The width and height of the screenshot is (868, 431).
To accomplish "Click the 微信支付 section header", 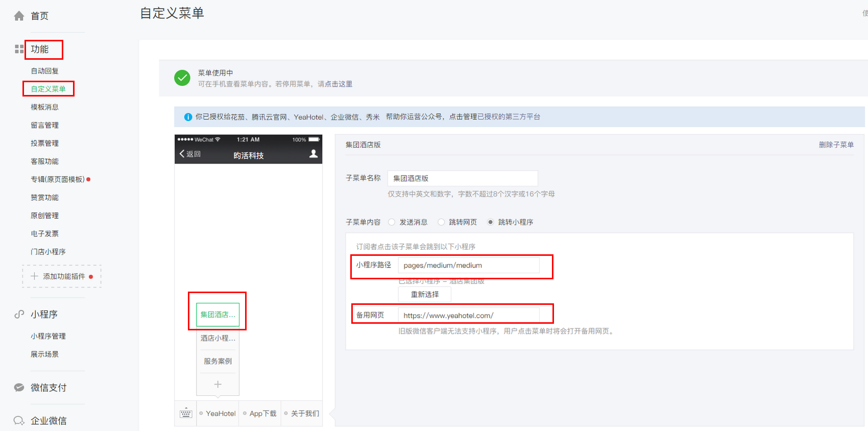I will pos(49,388).
